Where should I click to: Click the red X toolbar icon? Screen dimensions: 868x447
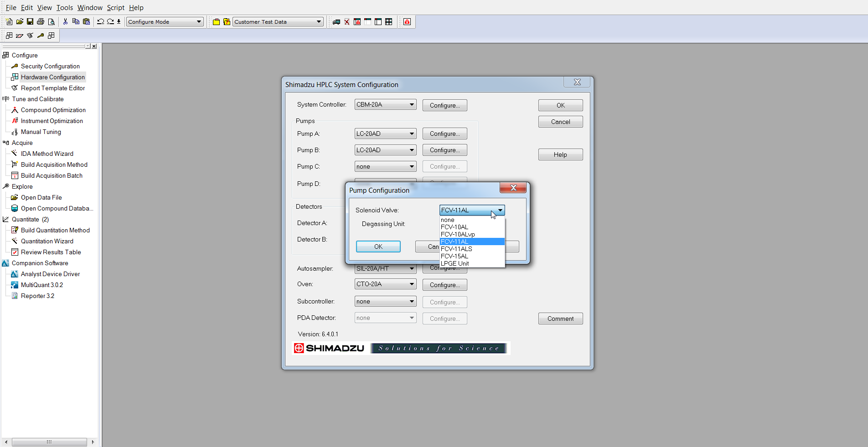tap(347, 21)
